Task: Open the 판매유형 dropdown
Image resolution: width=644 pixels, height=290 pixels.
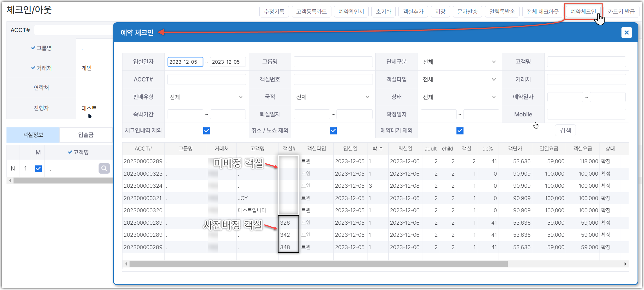Action: click(206, 97)
